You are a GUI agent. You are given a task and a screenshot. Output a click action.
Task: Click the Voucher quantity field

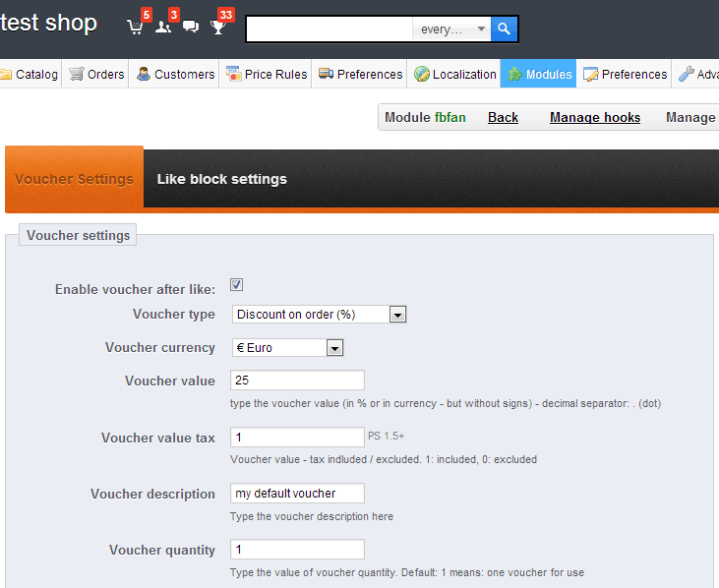(x=298, y=549)
